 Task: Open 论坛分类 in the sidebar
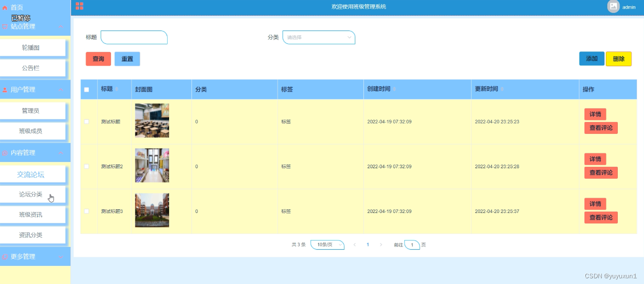click(30, 194)
